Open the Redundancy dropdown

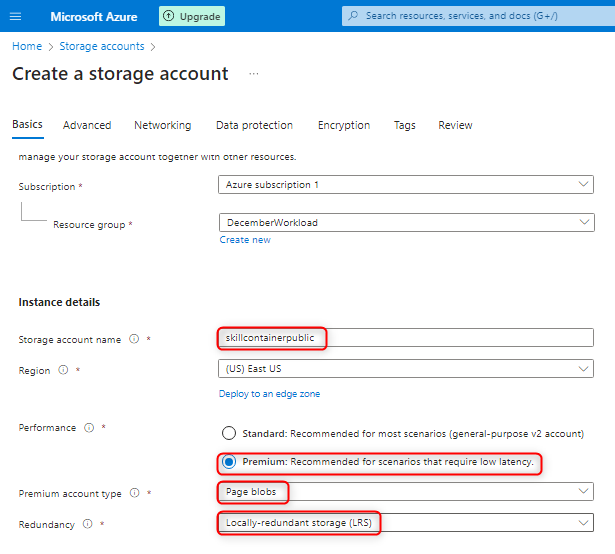coord(584,523)
